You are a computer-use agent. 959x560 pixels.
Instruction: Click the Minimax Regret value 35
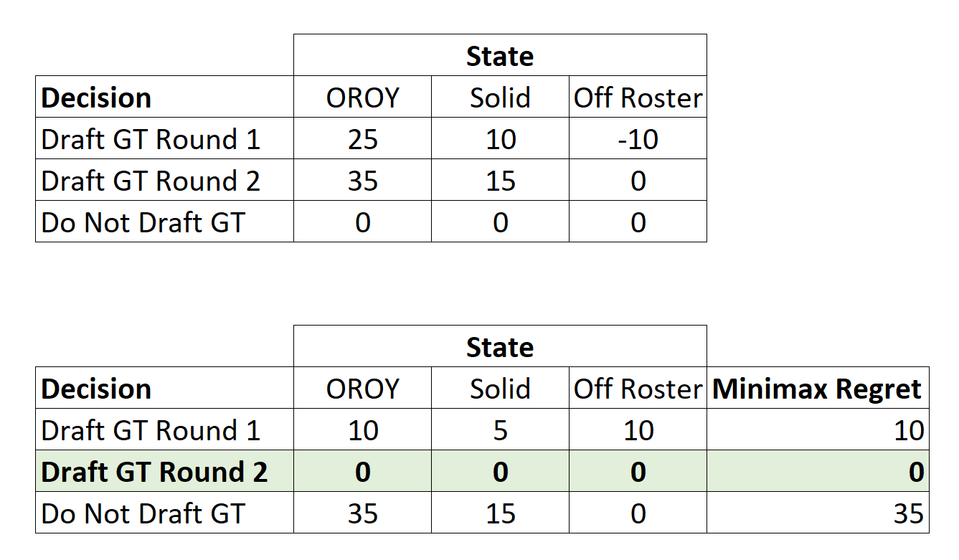click(818, 513)
